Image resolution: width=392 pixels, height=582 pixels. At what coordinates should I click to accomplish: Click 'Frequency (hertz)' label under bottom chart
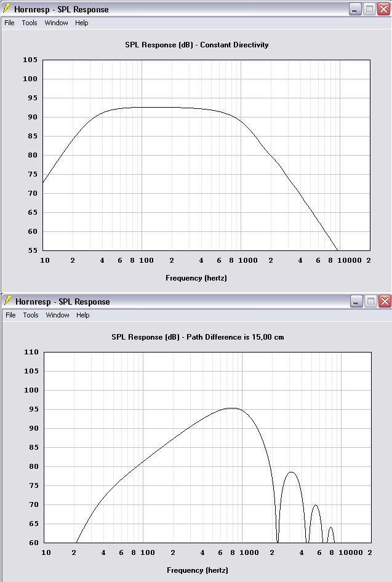[197, 570]
